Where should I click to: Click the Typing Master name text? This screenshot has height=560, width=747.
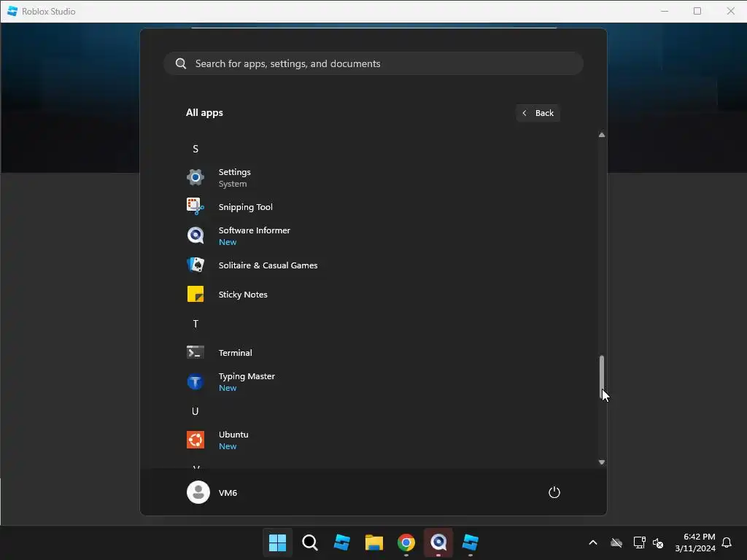pos(247,376)
